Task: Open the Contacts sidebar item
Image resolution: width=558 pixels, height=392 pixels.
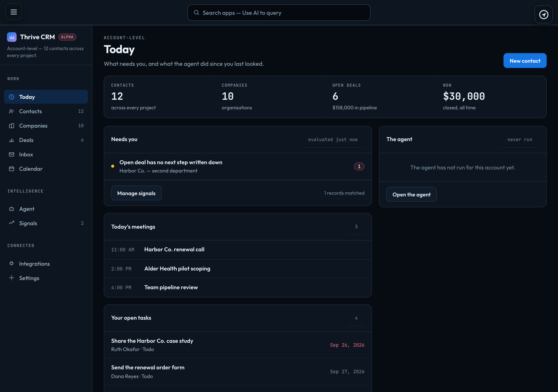Action: point(46,111)
